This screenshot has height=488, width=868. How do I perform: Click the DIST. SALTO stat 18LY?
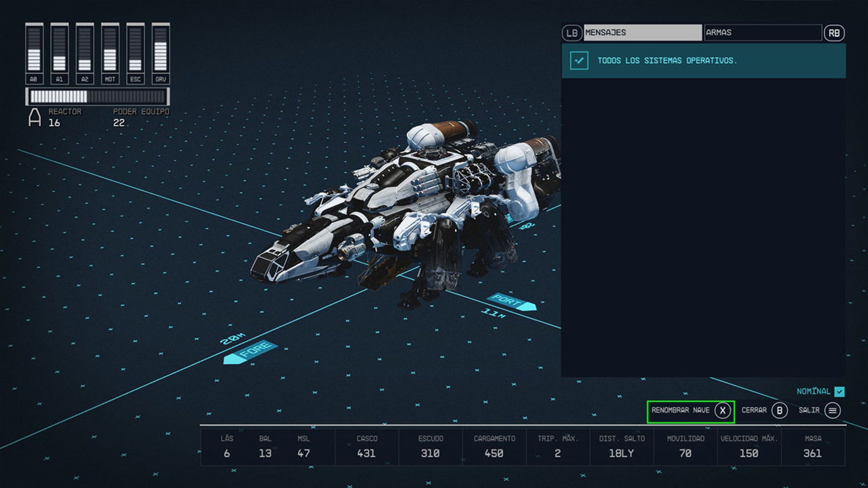pyautogui.click(x=621, y=446)
